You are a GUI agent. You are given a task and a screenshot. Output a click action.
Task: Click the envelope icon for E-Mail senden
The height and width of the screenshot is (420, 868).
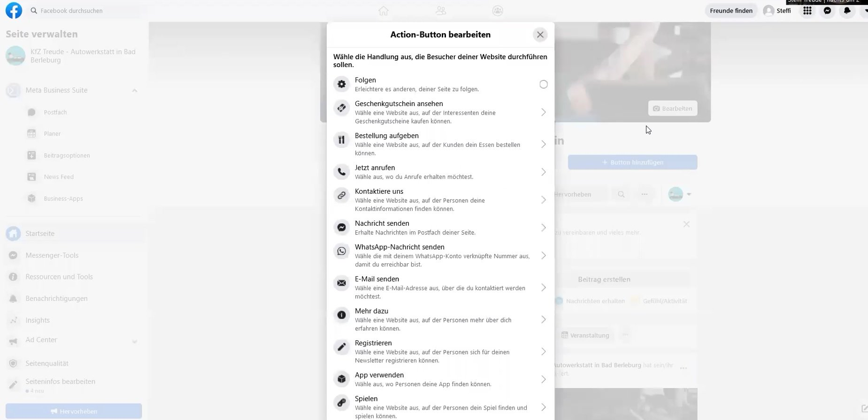click(x=342, y=283)
